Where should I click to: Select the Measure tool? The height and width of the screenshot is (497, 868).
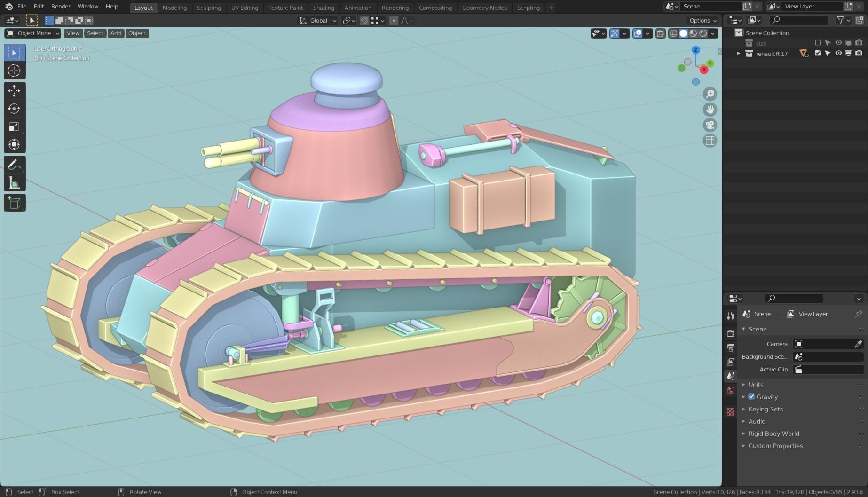14,183
